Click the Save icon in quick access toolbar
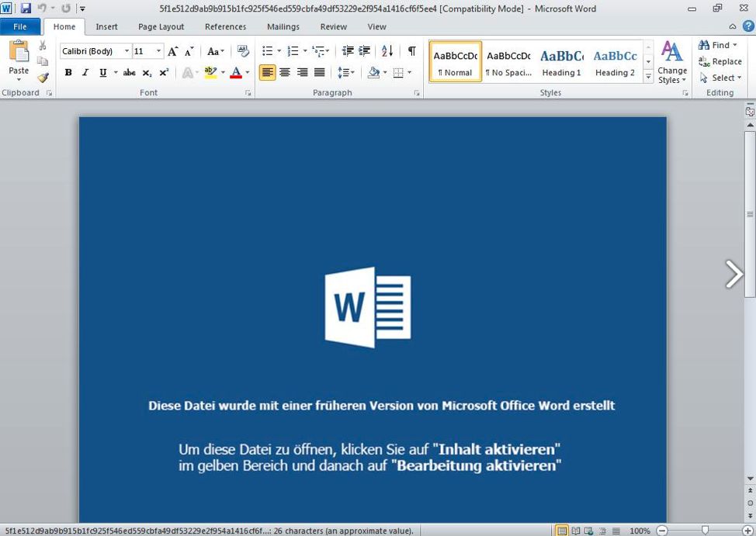756x536 pixels. [x=26, y=9]
